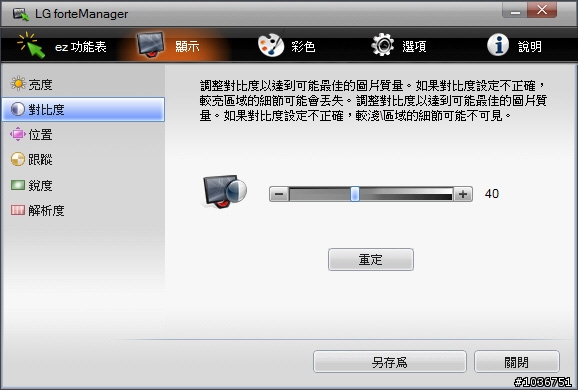Select 跟蹤 in the sidebar
Image resolution: width=578 pixels, height=390 pixels.
tap(83, 160)
